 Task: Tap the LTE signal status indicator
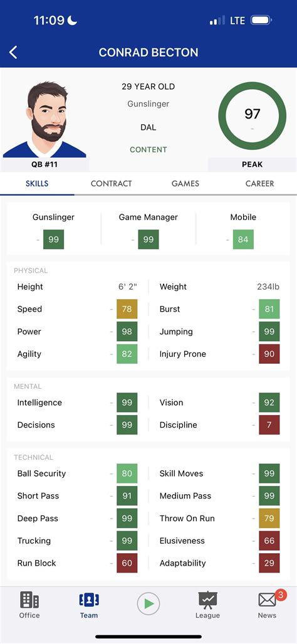tap(237, 20)
